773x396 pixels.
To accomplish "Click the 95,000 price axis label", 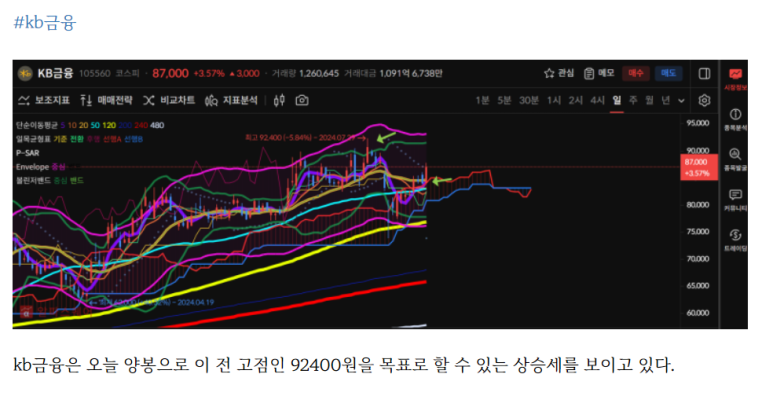I will click(698, 123).
